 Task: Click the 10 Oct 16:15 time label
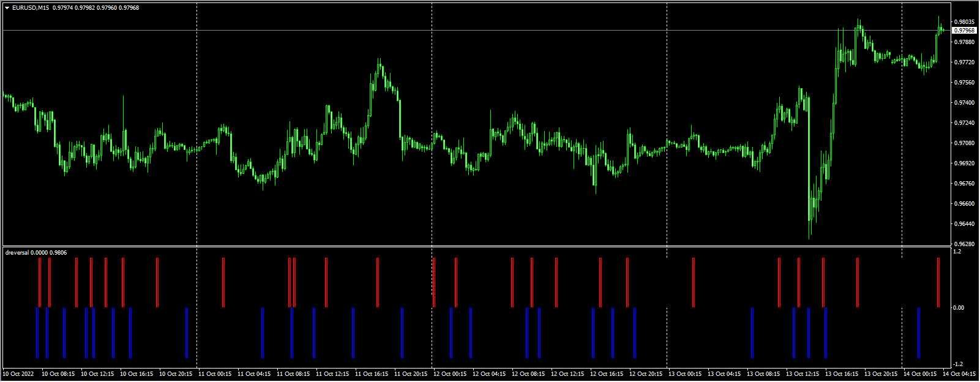click(x=137, y=373)
